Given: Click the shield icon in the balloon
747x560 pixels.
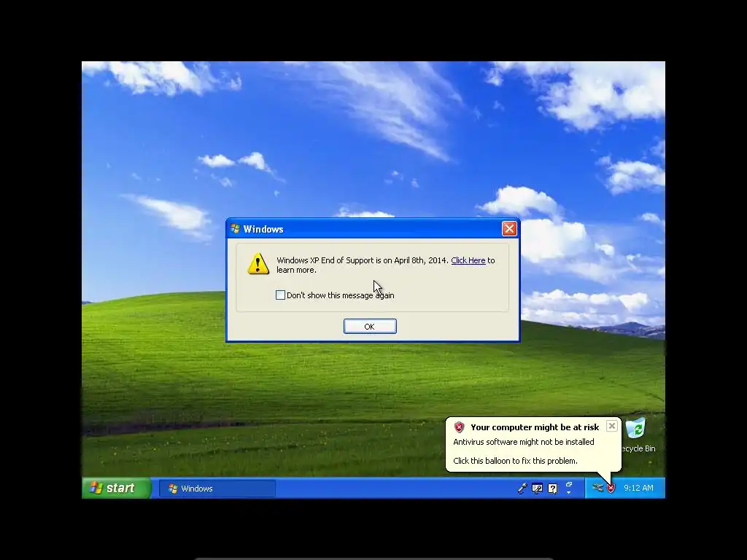Looking at the screenshot, I should pyautogui.click(x=460, y=427).
